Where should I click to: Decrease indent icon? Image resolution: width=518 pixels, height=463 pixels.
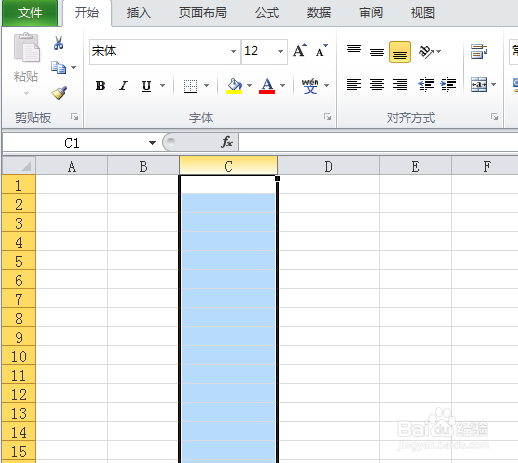(426, 84)
